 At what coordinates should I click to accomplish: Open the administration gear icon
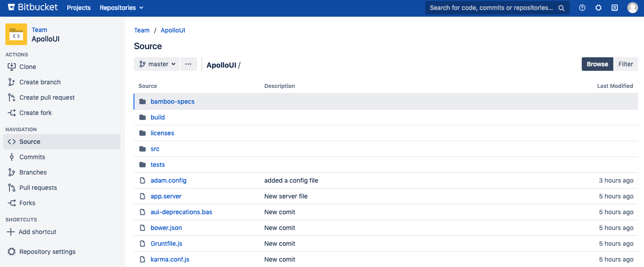(598, 8)
